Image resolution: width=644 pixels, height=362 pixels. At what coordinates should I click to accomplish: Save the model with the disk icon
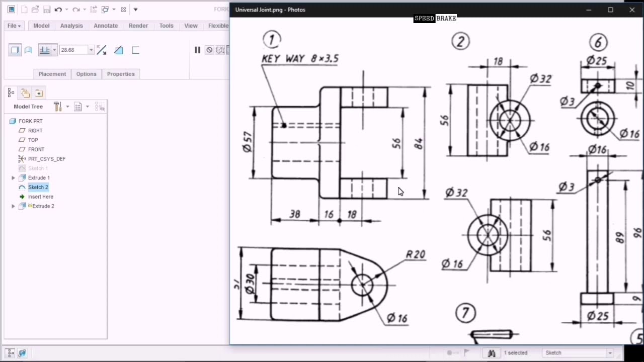[46, 10]
